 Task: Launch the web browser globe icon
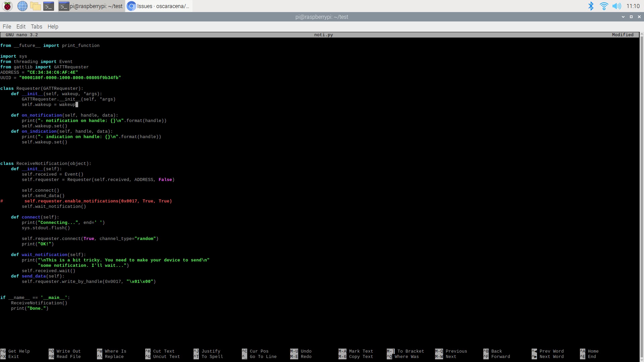(x=22, y=6)
